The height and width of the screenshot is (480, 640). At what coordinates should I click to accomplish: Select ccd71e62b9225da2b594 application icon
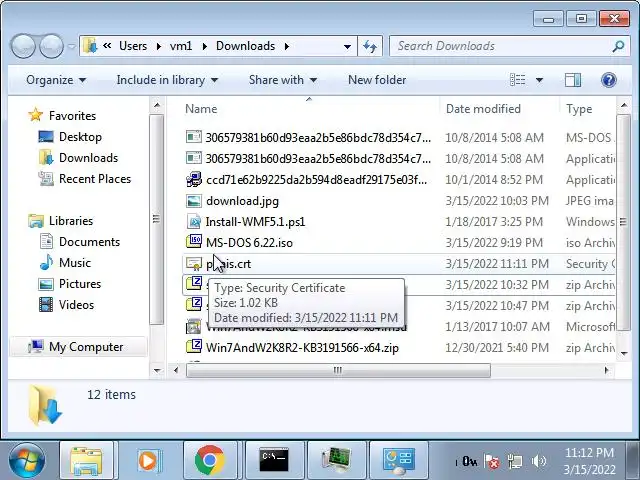pyautogui.click(x=194, y=179)
